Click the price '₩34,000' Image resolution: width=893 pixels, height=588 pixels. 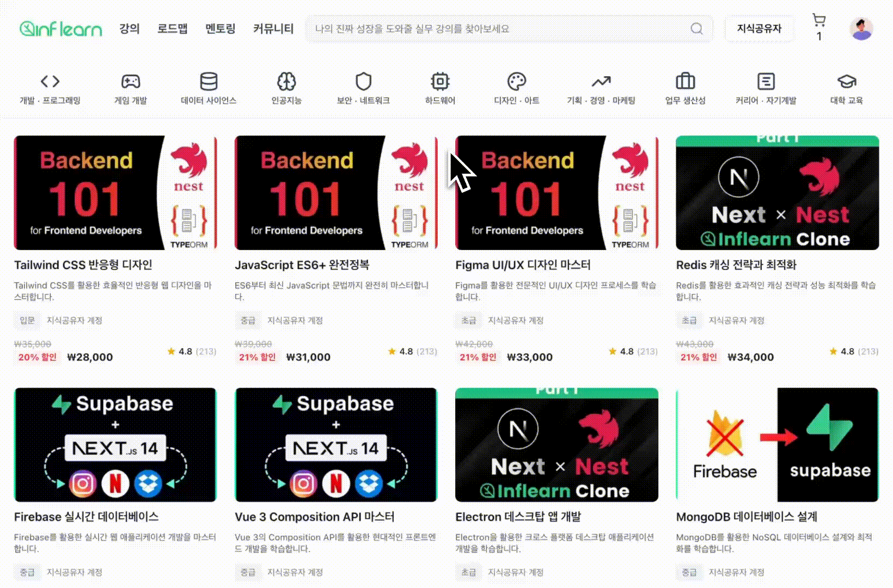coord(751,357)
